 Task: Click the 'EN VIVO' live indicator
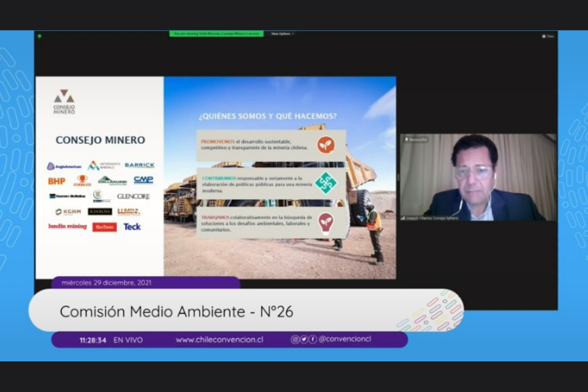(x=128, y=340)
